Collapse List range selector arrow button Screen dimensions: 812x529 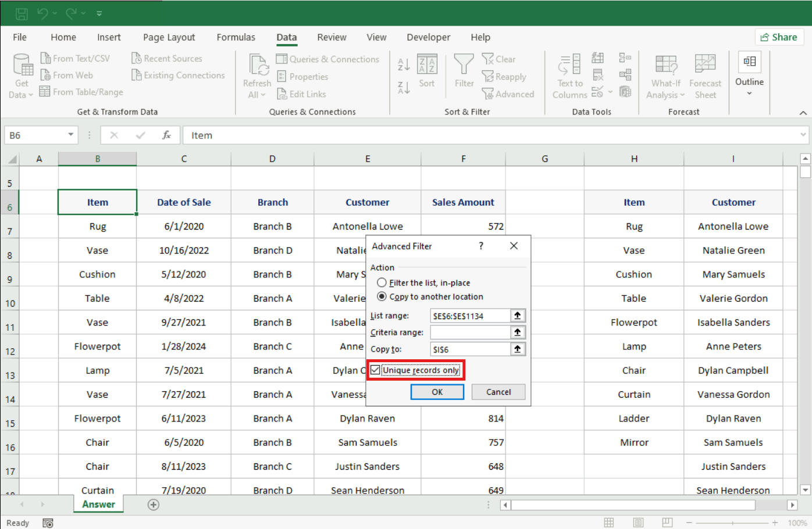(x=517, y=316)
